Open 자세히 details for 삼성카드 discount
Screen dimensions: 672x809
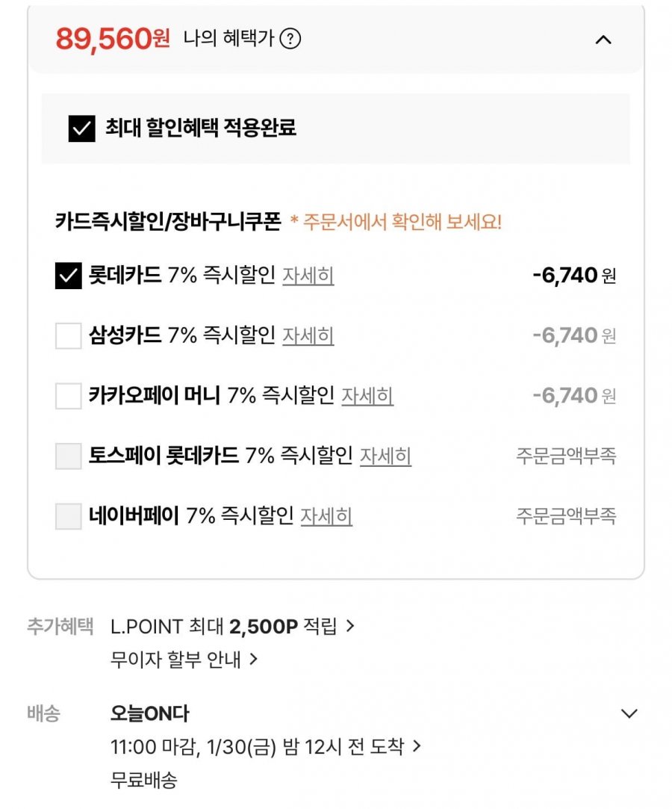point(308,335)
